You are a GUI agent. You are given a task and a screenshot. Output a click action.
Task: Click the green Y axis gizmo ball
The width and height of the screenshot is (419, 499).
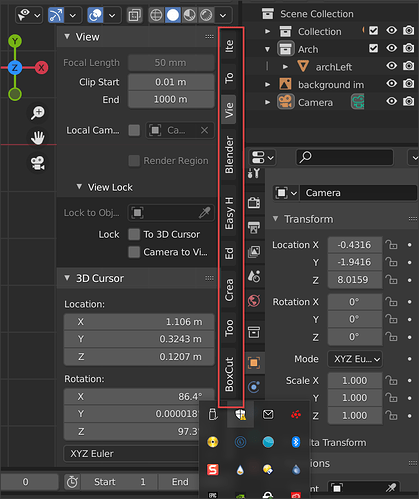[x=15, y=41]
